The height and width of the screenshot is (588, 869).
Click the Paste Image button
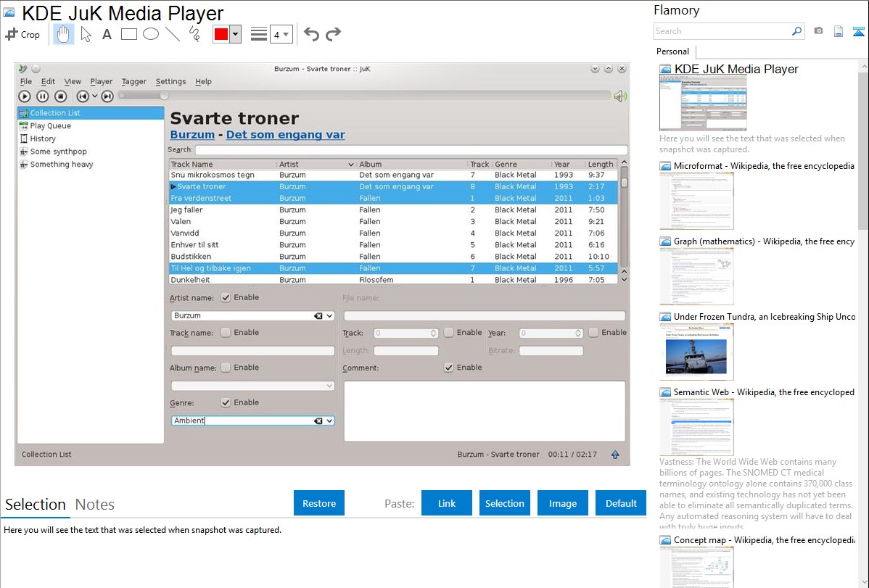(562, 503)
